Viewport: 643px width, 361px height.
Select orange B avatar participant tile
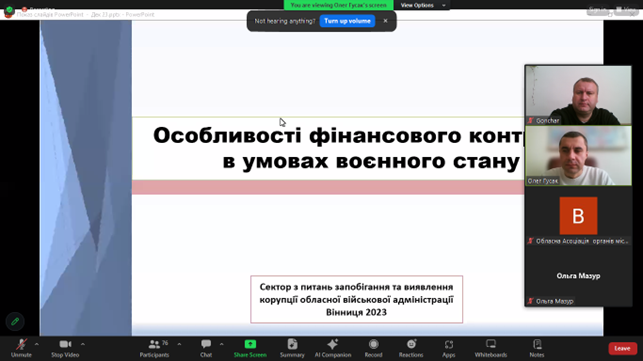[x=578, y=216]
